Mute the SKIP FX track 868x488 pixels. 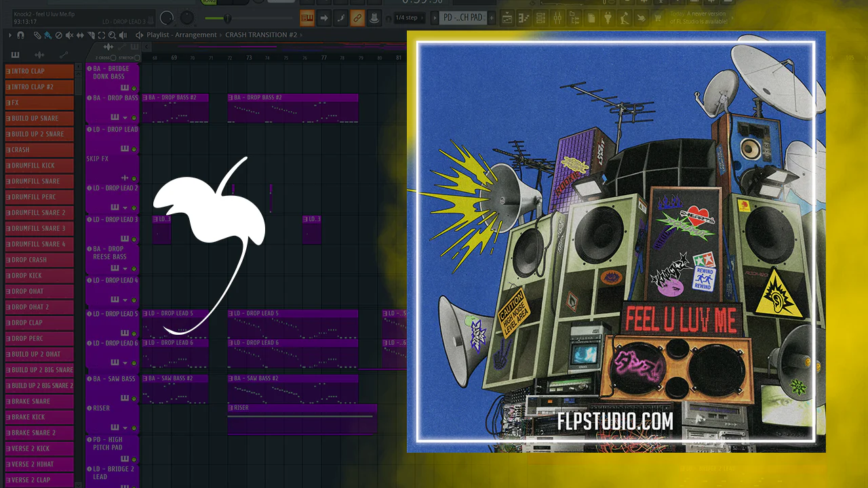[x=134, y=178]
